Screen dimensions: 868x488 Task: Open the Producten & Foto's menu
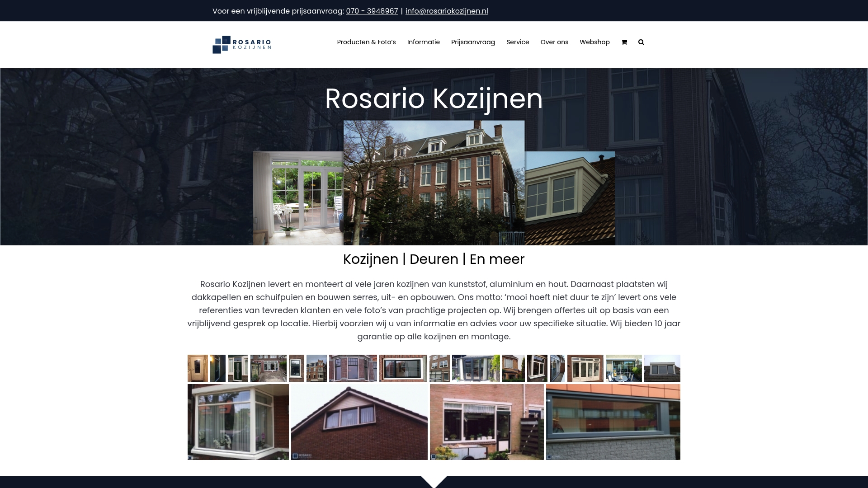(x=366, y=42)
